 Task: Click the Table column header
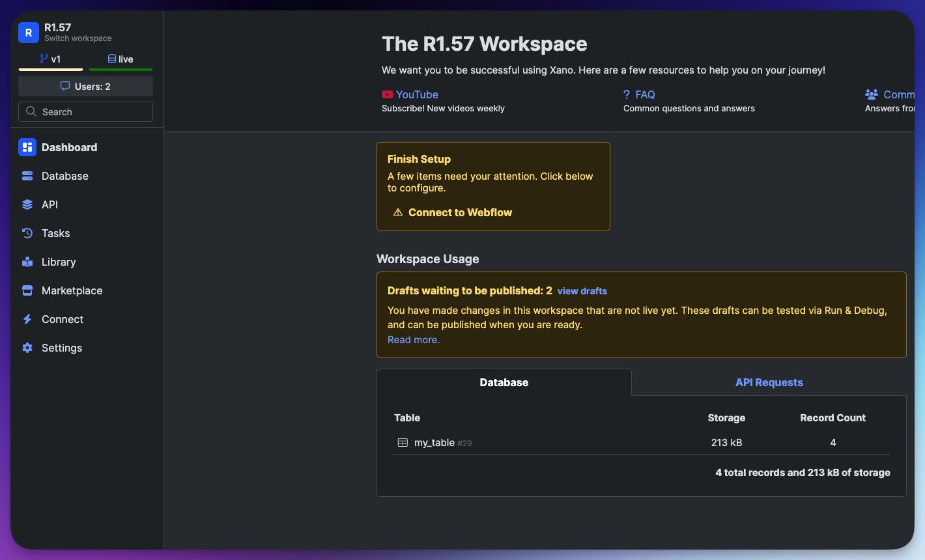(407, 418)
